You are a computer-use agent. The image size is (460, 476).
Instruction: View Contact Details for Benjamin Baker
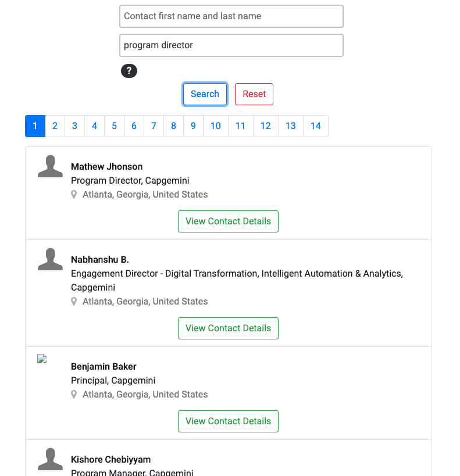(x=228, y=421)
